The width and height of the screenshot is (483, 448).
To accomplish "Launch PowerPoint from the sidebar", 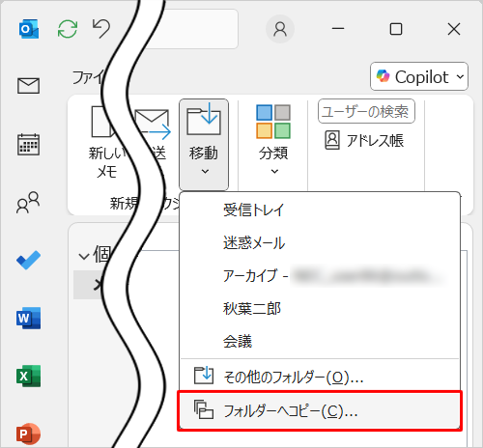I will pyautogui.click(x=28, y=434).
